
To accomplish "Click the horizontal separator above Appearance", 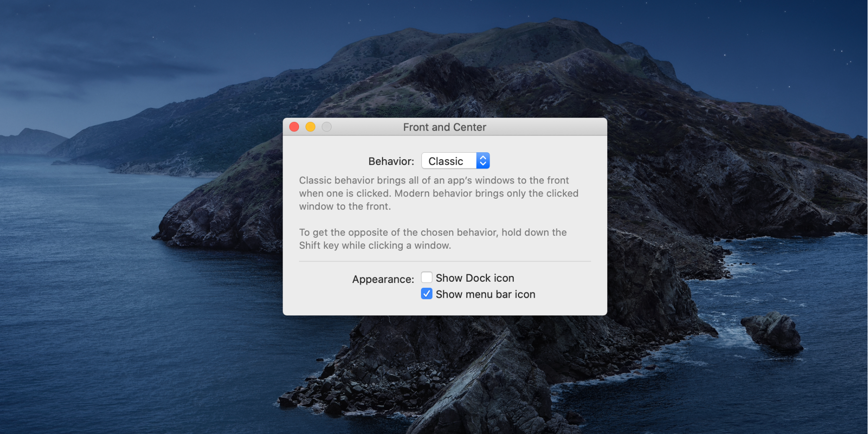I will [x=445, y=261].
